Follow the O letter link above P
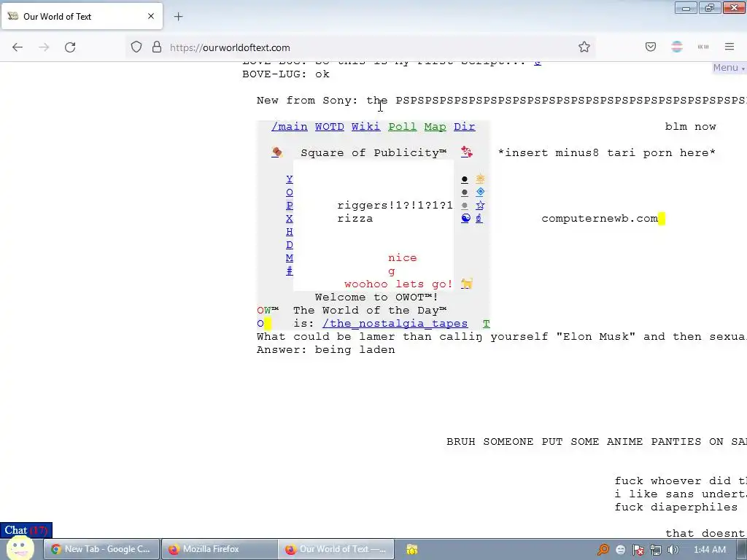This screenshot has height=560, width=747. tap(289, 192)
